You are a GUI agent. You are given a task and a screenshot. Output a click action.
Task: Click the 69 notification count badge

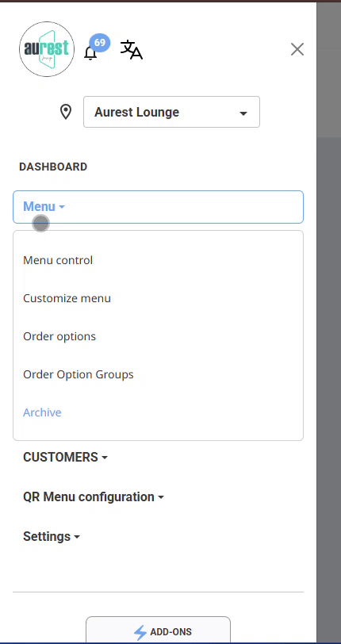(99, 43)
